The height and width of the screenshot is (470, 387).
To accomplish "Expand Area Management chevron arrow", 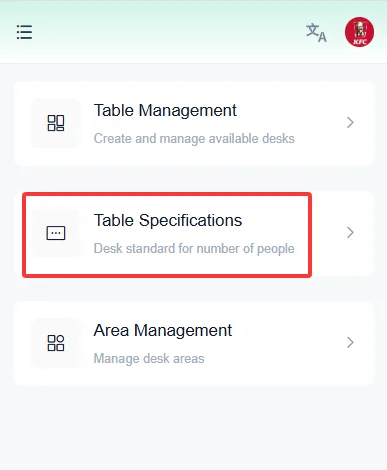I will pos(350,343).
